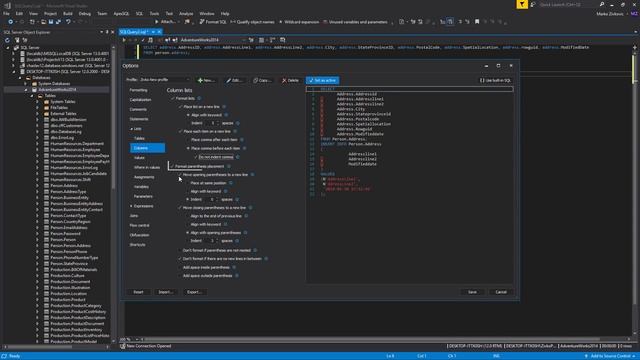Toggle Move opening parenthesis to a new line
Image resolution: width=640 pixels, height=360 pixels.
[x=180, y=175]
